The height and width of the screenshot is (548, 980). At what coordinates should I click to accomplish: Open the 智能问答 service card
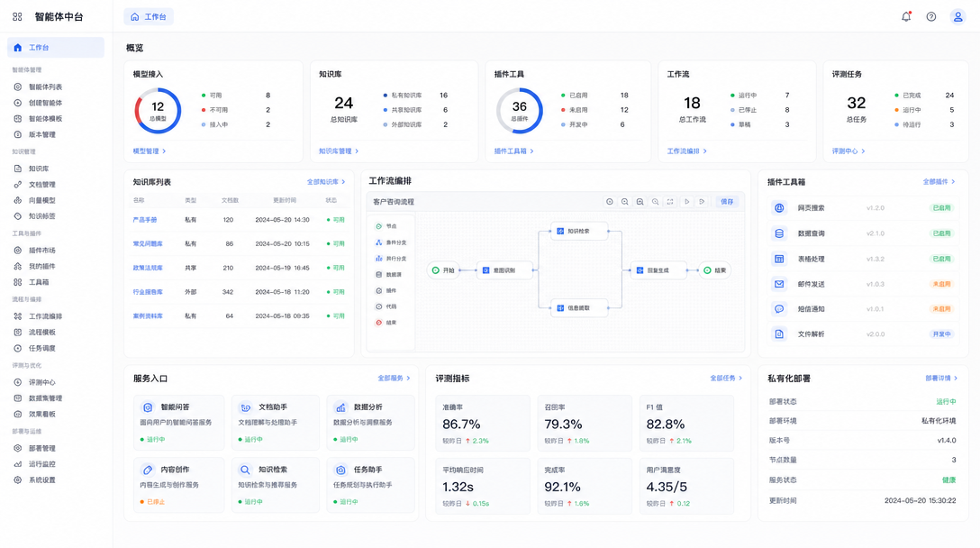(x=178, y=422)
